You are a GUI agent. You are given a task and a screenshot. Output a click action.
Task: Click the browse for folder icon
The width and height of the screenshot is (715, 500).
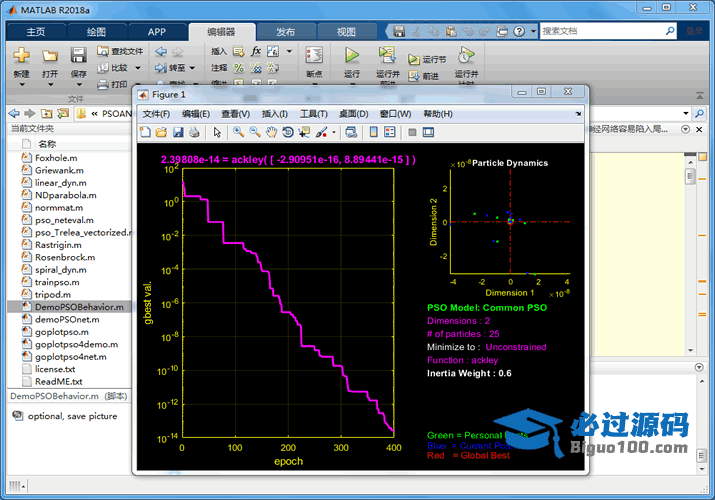click(63, 113)
